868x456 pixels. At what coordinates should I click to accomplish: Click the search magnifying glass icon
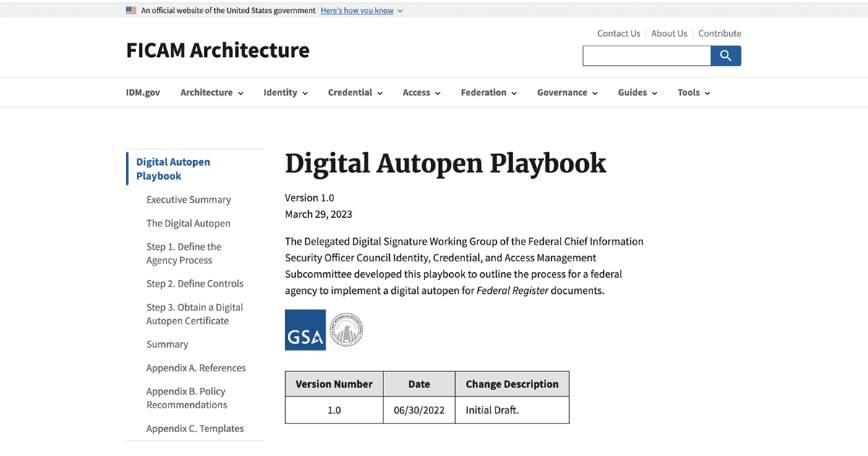726,55
